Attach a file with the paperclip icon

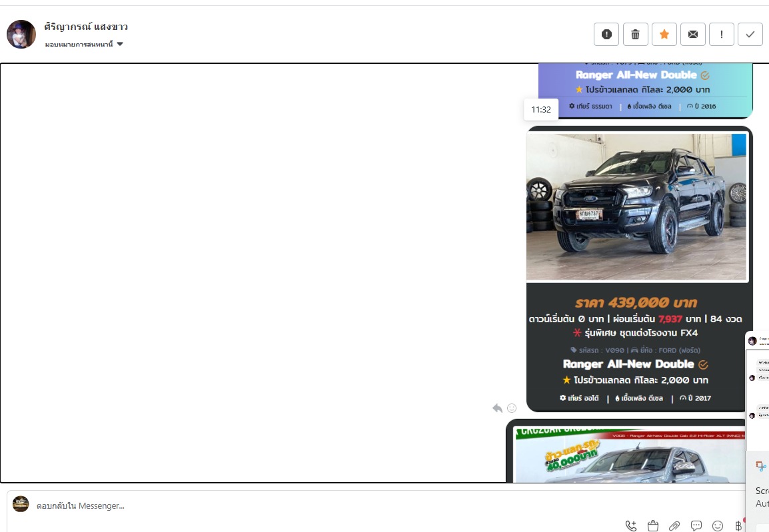click(x=674, y=525)
